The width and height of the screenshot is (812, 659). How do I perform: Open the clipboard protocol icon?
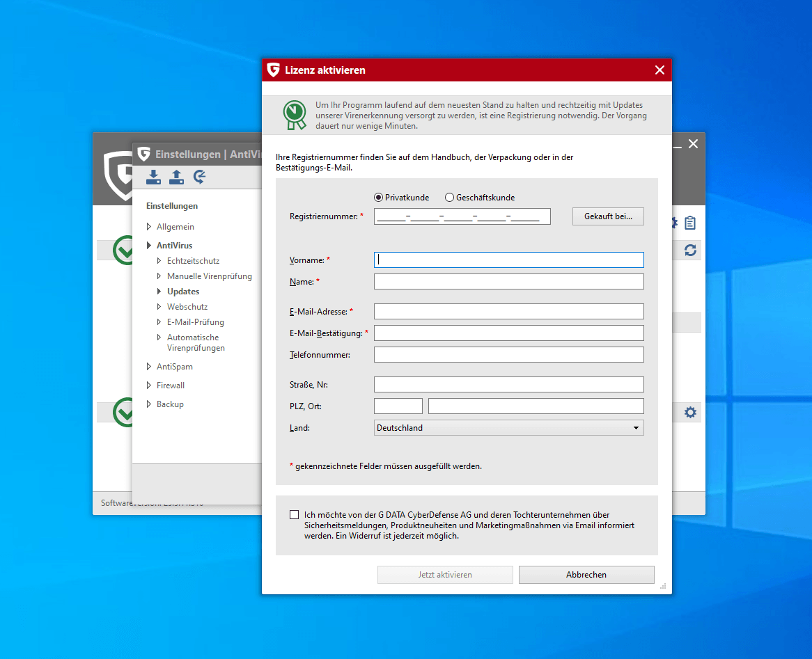coord(690,223)
